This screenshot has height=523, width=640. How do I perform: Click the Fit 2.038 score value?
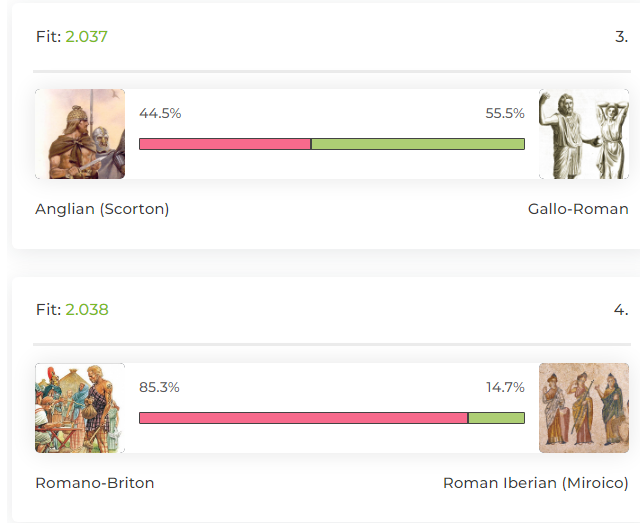pyautogui.click(x=87, y=309)
